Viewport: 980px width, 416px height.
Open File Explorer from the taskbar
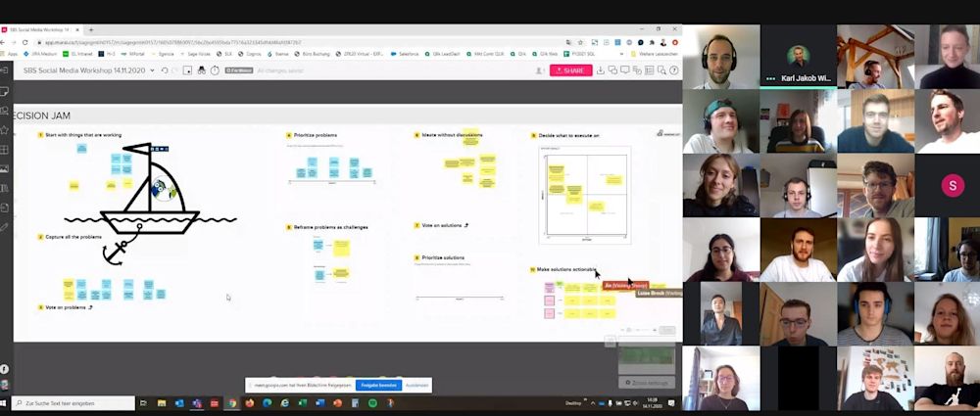point(162,403)
